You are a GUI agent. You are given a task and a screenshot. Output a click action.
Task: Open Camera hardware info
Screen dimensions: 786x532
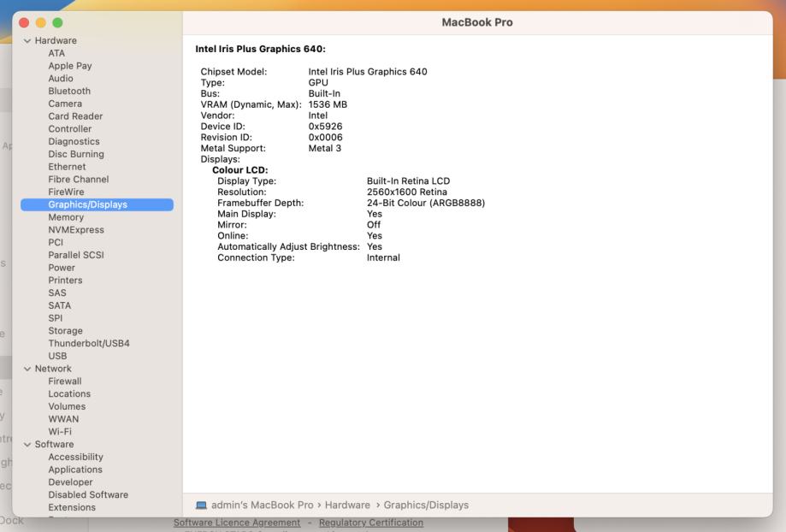point(65,103)
